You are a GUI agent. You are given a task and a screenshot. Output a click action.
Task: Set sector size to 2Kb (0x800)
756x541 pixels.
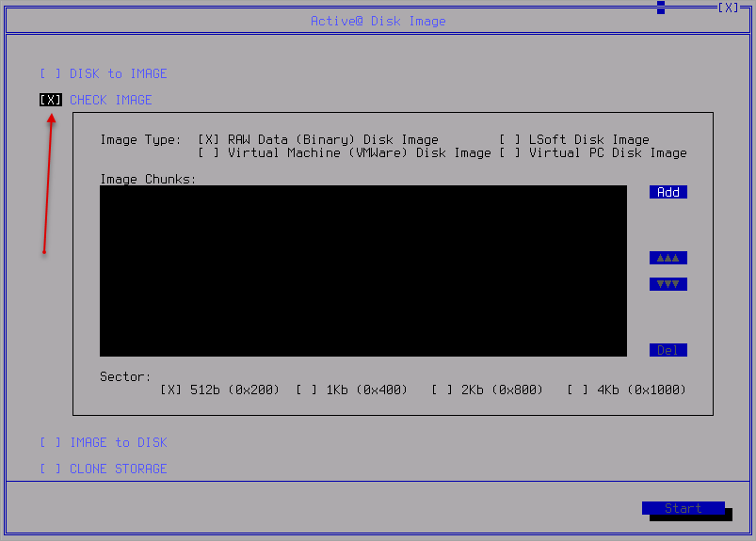pos(487,390)
